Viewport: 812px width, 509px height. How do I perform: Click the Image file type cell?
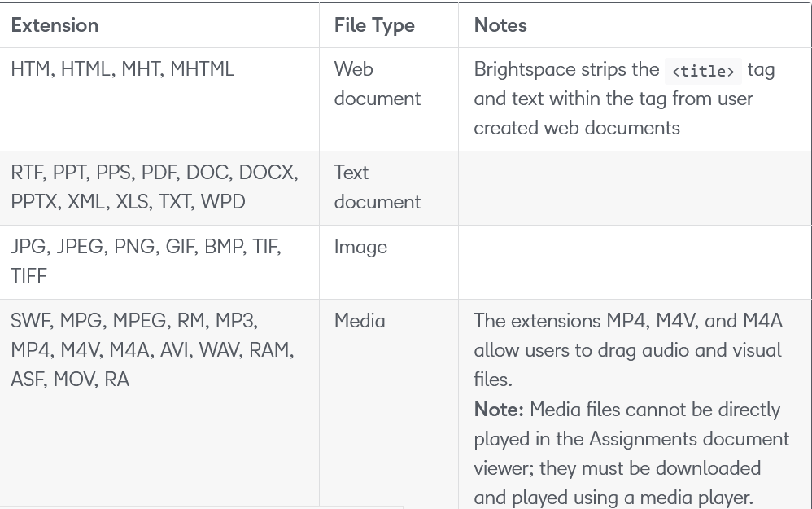tap(360, 247)
